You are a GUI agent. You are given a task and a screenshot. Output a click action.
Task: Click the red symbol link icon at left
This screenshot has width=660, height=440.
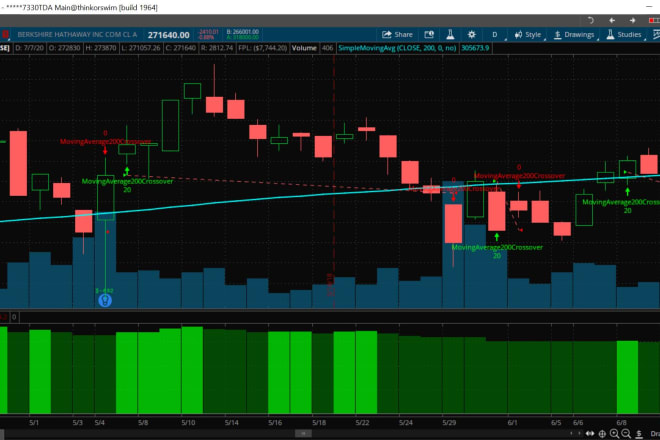[5, 35]
